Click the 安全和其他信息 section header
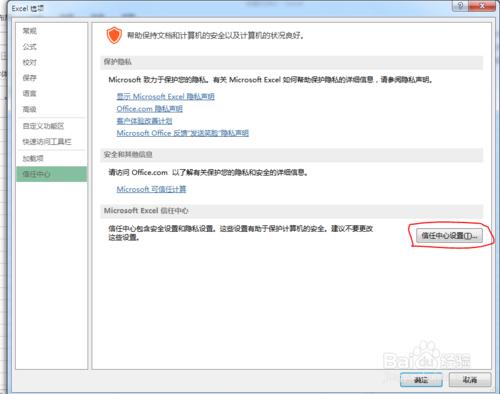The width and height of the screenshot is (500, 394). (292, 155)
